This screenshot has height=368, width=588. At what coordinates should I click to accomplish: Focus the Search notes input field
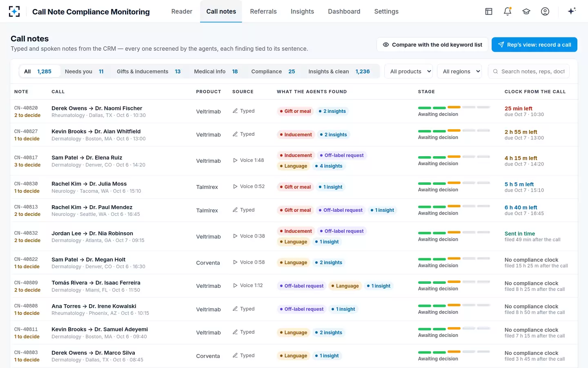tap(529, 72)
